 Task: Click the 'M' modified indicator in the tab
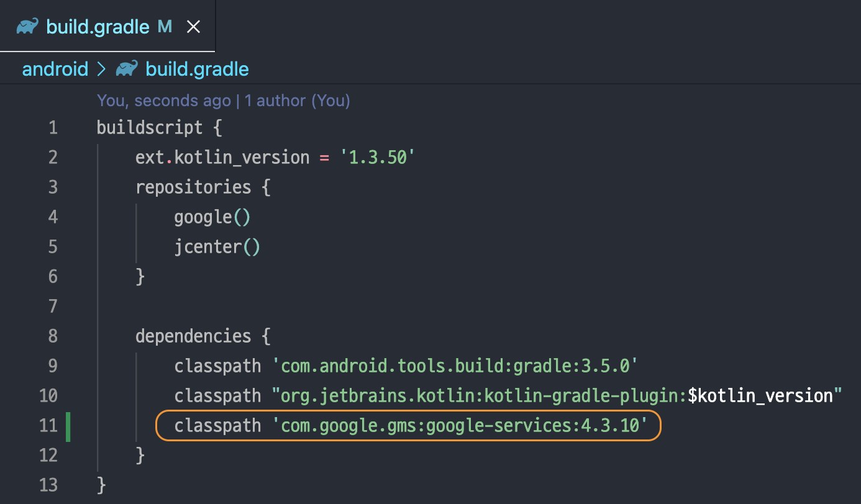click(165, 27)
